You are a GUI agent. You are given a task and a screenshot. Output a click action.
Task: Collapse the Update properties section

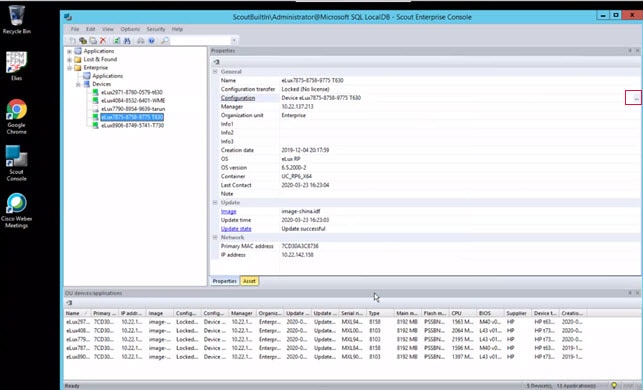(x=215, y=203)
